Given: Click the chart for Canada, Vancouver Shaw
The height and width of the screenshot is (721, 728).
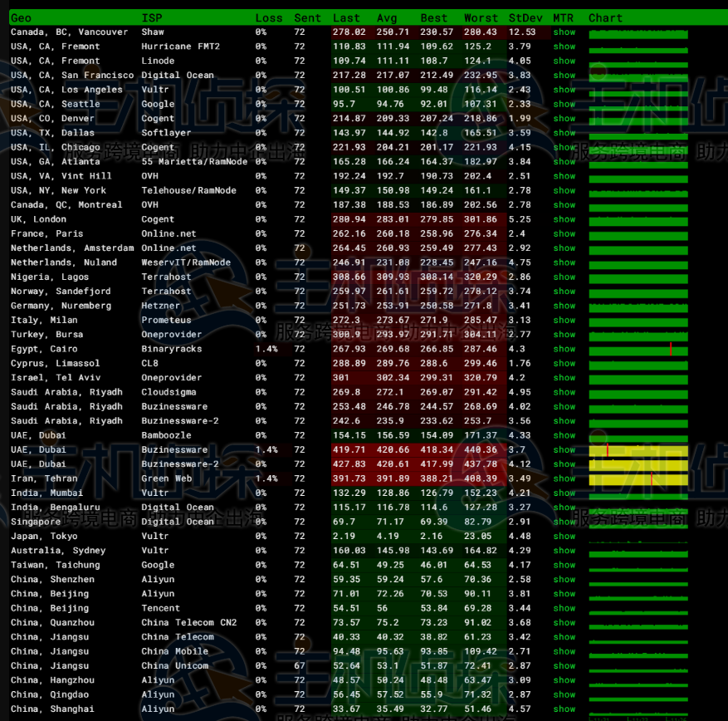Looking at the screenshot, I should click(x=638, y=33).
